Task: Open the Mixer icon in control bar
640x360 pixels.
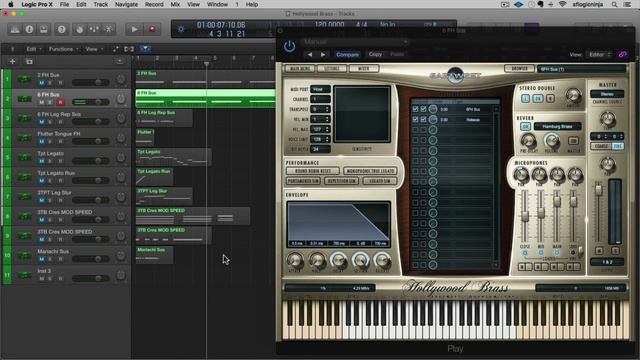Action: [94, 29]
